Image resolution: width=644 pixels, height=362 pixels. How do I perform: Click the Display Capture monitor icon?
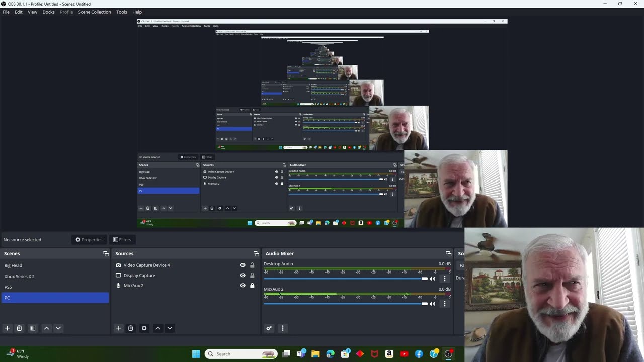[x=118, y=276]
